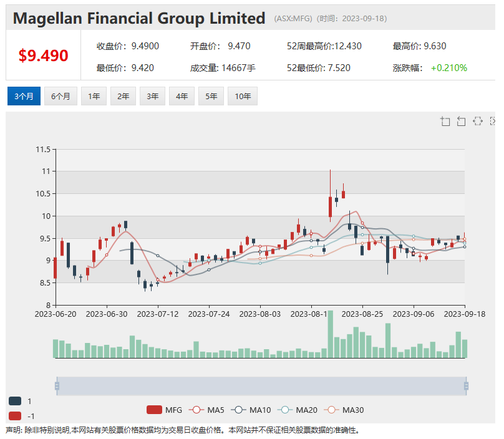Click the right handle of the zoom slider
This screenshot has width=504, height=439.
(x=466, y=386)
